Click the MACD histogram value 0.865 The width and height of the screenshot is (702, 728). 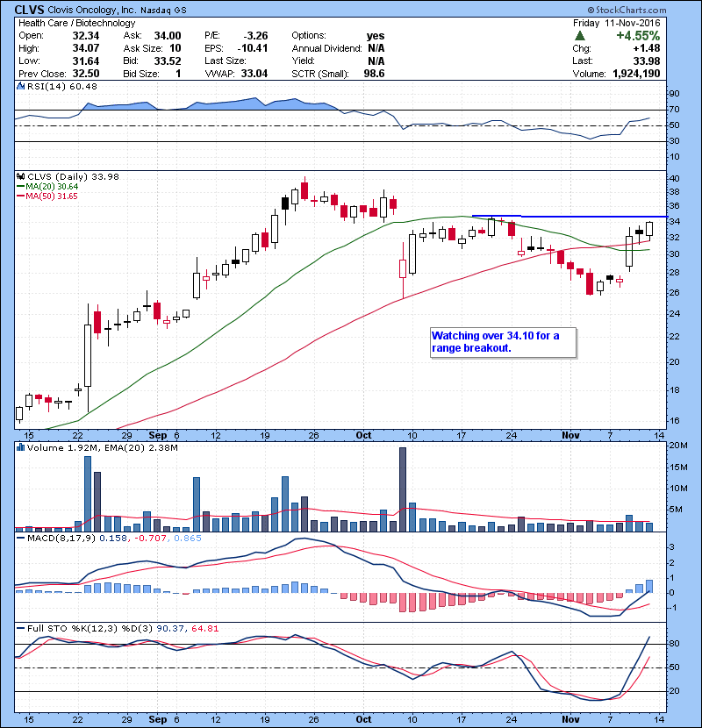point(188,539)
